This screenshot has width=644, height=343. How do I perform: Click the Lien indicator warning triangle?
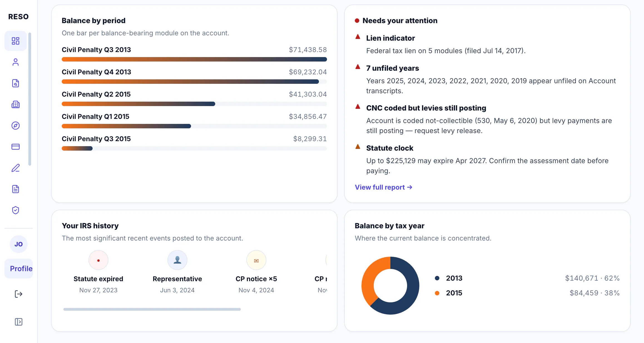pyautogui.click(x=358, y=37)
